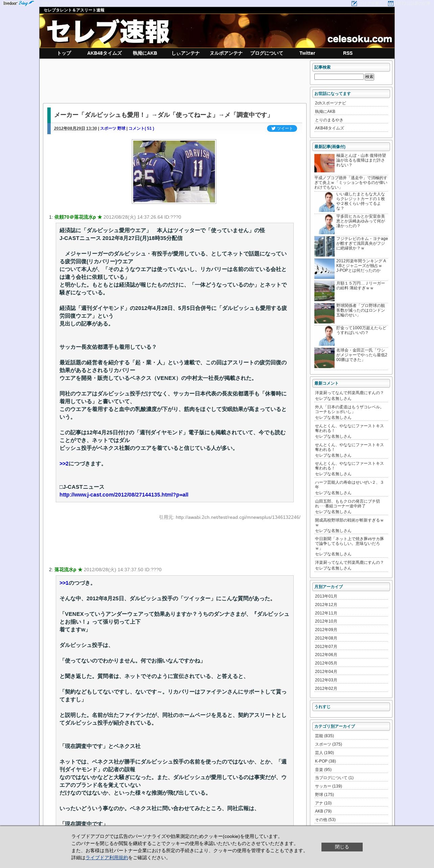Close the cookie banner with 閉じる
This screenshot has width=434, height=868.
pyautogui.click(x=342, y=847)
